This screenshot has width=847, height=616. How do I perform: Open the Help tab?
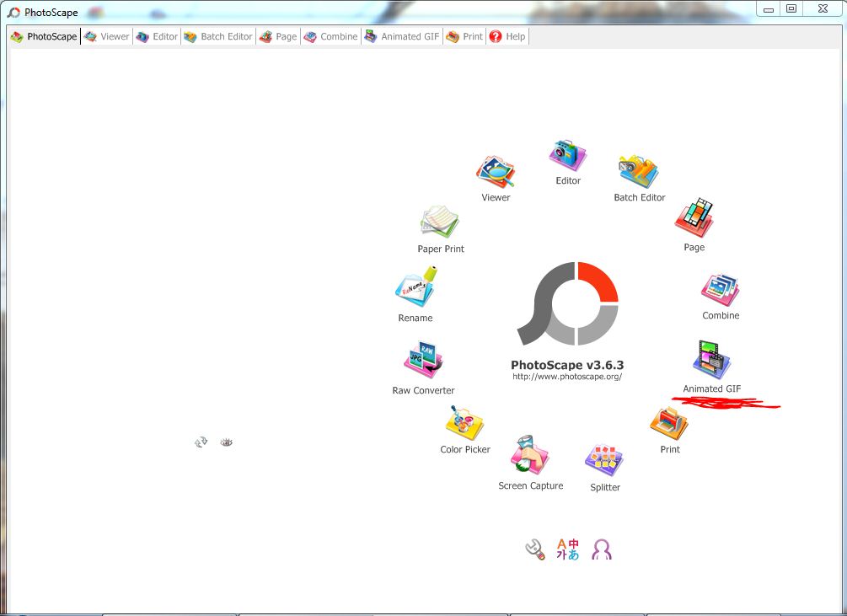tap(507, 37)
